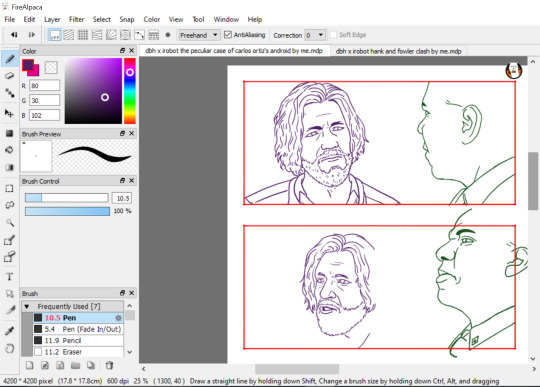Click the add brush folder icon
The image size is (540, 387).
click(75, 365)
